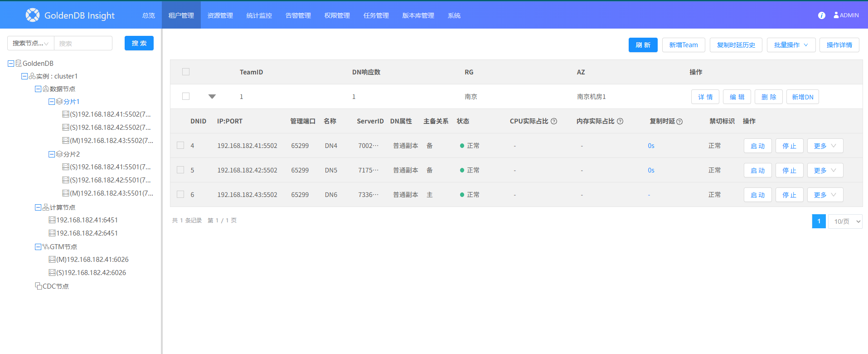868x354 pixels.
Task: Click the 分片2 layers icon
Action: pyautogui.click(x=59, y=154)
